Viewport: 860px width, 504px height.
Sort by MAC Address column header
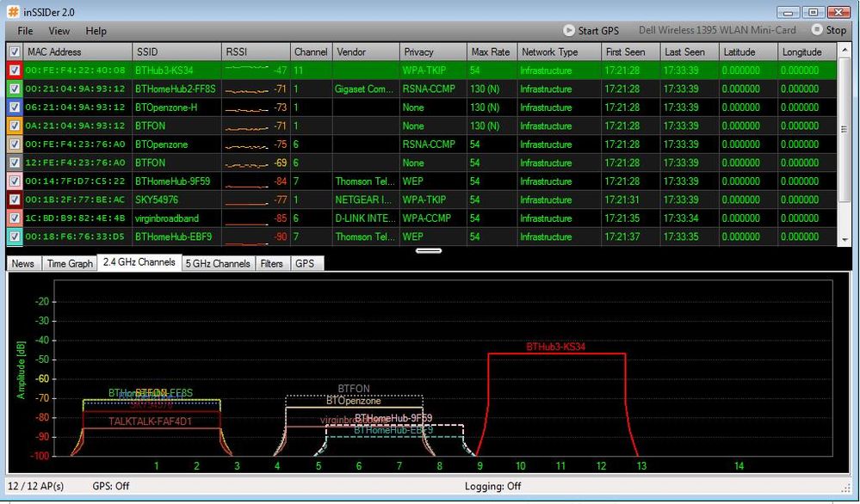(77, 52)
